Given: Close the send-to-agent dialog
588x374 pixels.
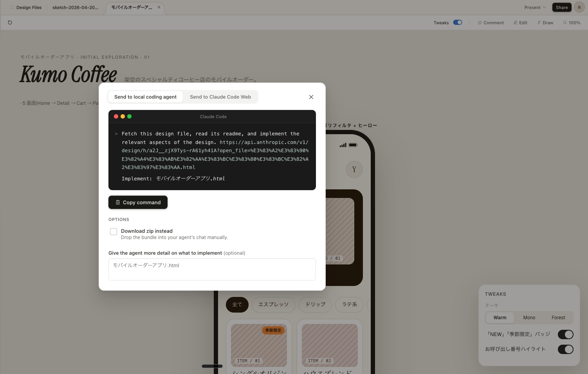Looking at the screenshot, I should tap(311, 97).
